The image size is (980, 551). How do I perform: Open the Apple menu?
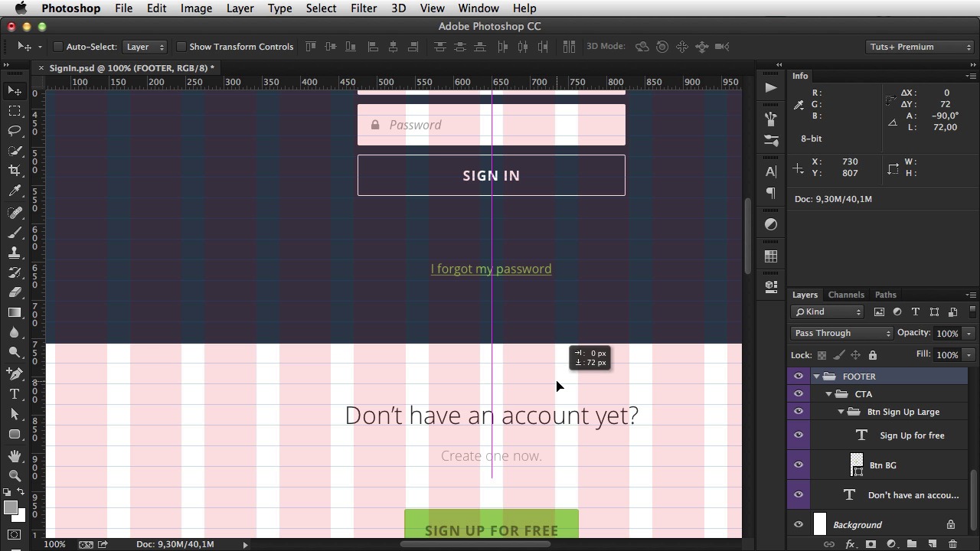(x=21, y=8)
